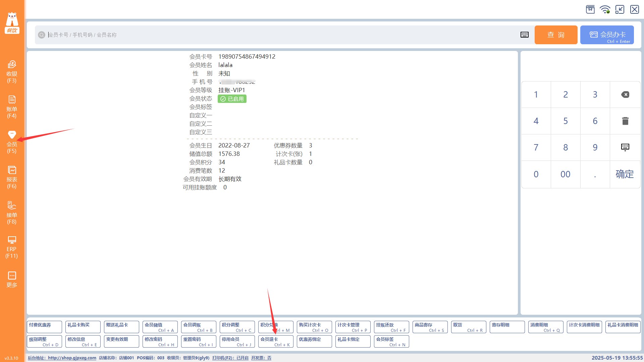
Task: Click the 会员退卡 button
Action: (275, 341)
